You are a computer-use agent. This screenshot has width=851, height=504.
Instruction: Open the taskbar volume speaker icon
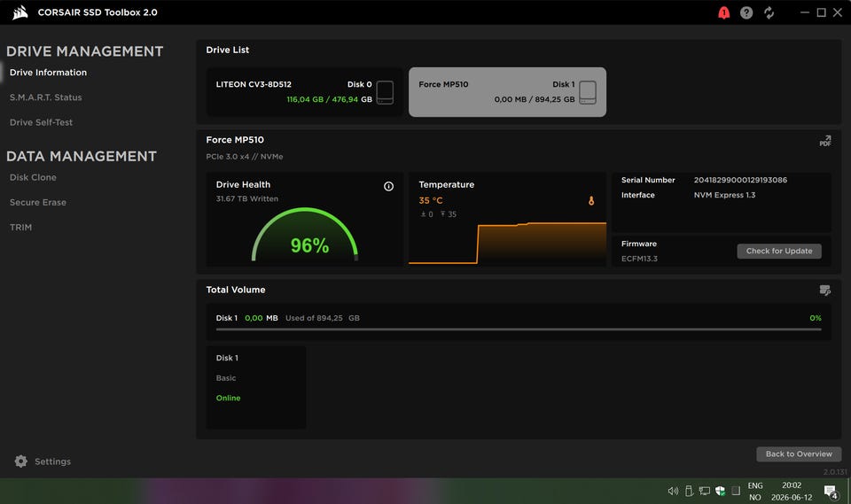click(x=673, y=491)
